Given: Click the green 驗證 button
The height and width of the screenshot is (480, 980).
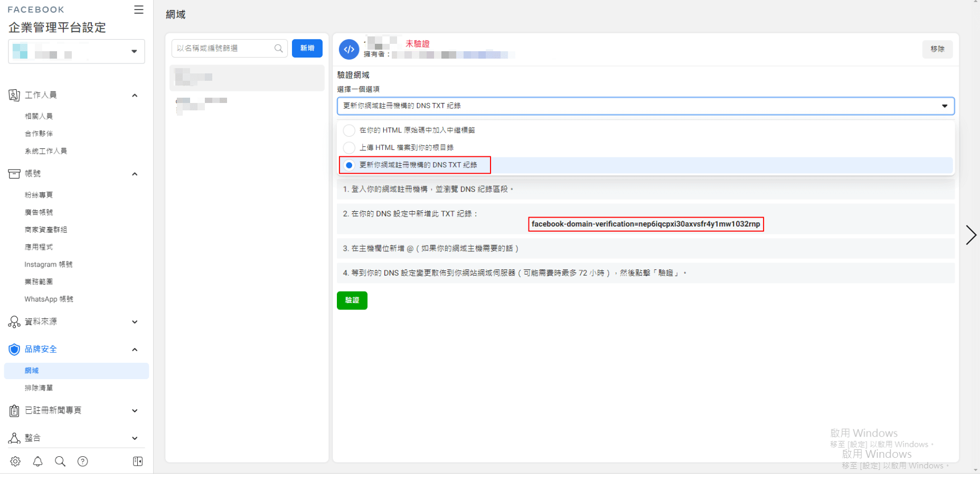Looking at the screenshot, I should click(x=352, y=300).
